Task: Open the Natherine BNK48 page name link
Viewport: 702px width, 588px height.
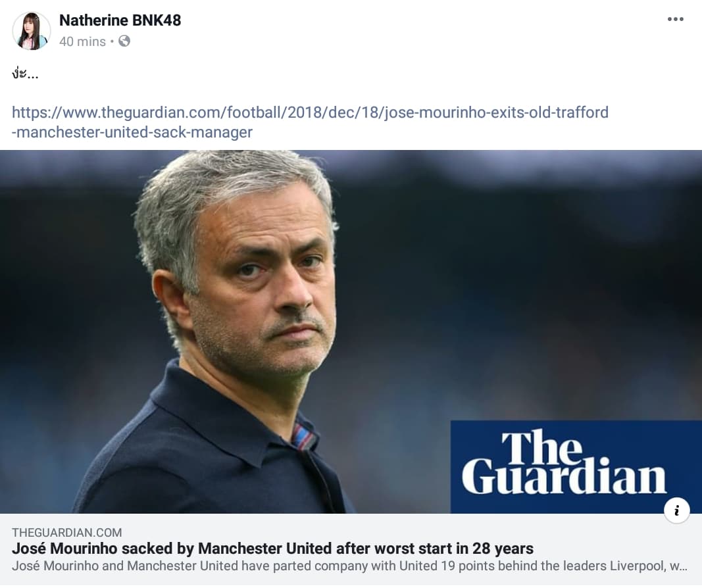Action: click(120, 20)
